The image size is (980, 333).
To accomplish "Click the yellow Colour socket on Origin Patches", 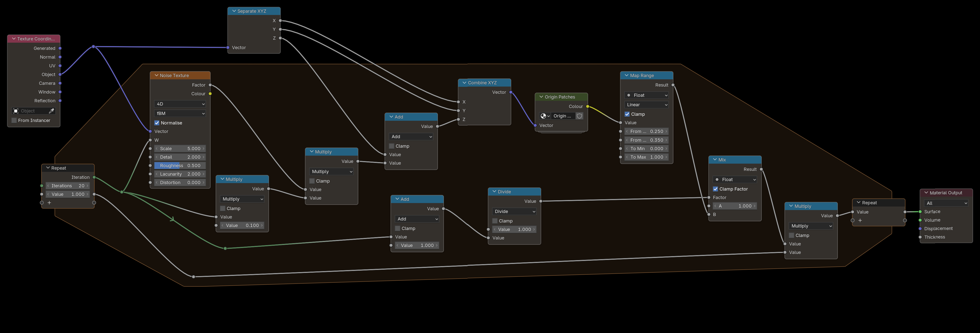I will [588, 107].
